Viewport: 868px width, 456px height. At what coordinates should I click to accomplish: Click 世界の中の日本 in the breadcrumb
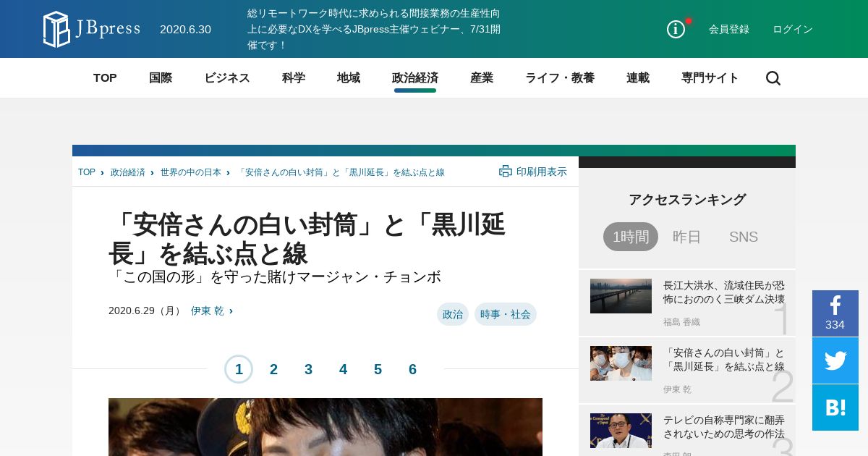pyautogui.click(x=191, y=172)
